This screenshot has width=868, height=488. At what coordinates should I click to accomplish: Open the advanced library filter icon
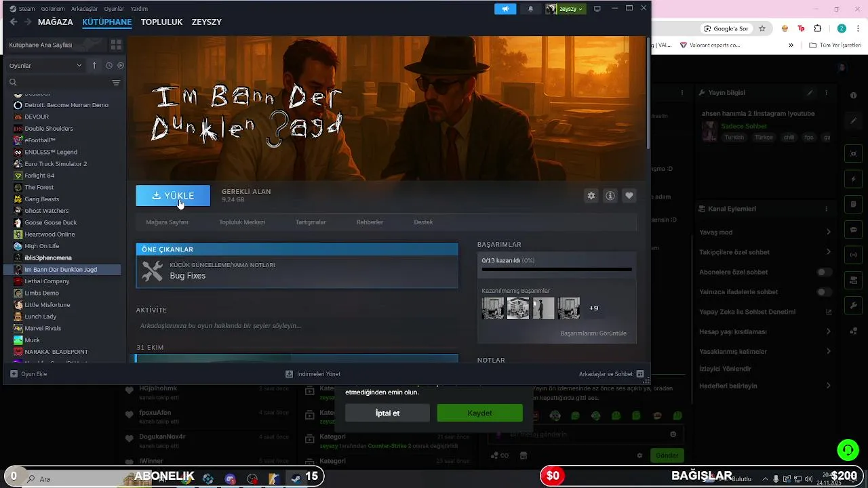click(x=116, y=82)
